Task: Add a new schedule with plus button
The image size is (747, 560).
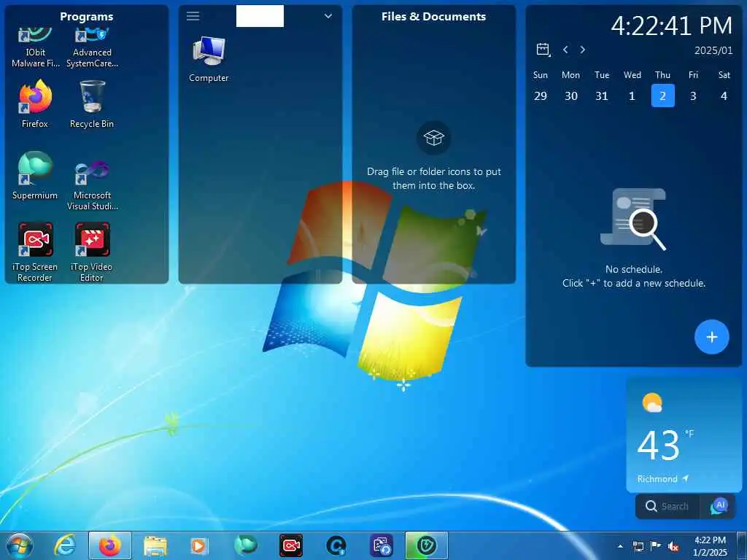Action: 712,337
